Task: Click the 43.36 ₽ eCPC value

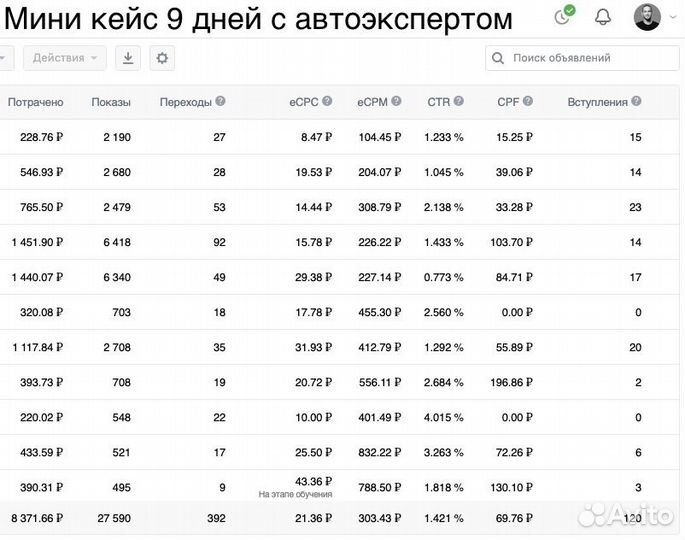Action: coord(314,481)
